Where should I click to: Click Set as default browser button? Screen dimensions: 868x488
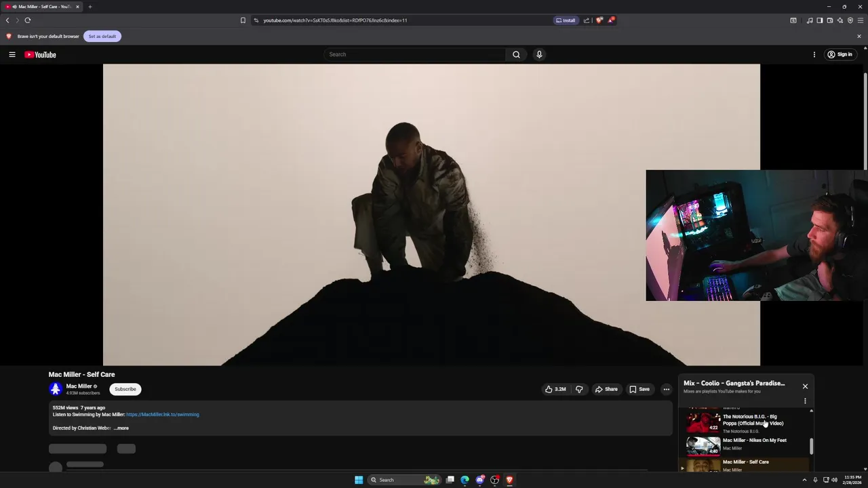coord(102,36)
